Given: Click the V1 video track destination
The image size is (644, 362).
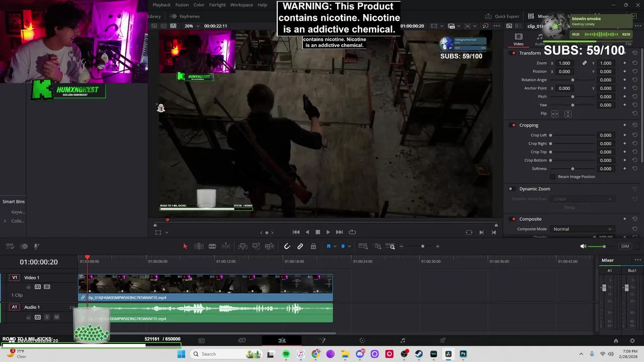Looking at the screenshot, I should tap(15, 278).
